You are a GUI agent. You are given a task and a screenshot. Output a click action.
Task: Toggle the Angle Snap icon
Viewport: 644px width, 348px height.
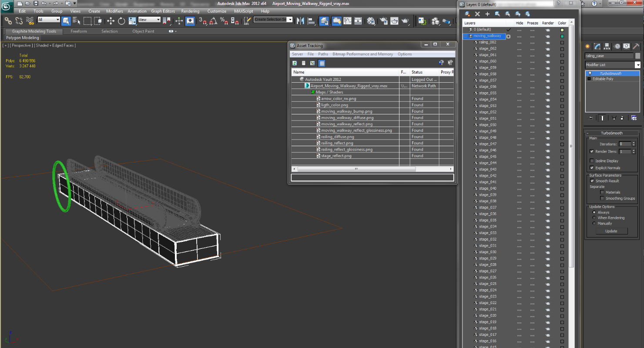pyautogui.click(x=213, y=20)
